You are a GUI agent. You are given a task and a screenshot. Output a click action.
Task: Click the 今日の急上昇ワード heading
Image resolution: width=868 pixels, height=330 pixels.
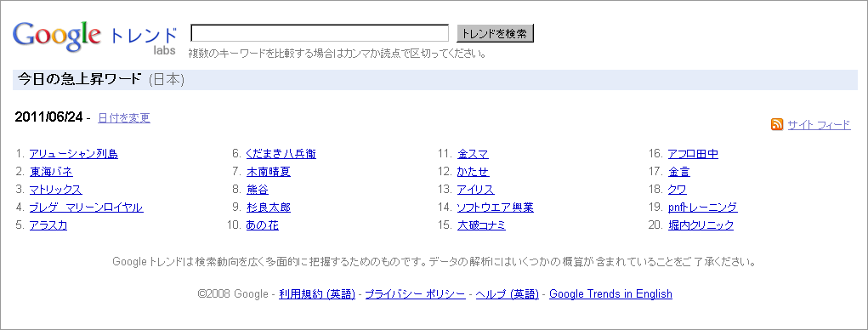[79, 79]
